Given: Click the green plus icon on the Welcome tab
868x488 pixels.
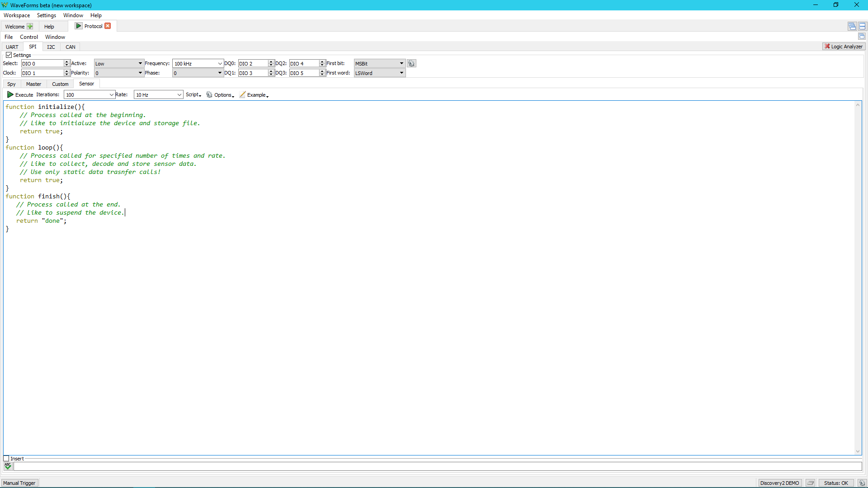Looking at the screenshot, I should pyautogui.click(x=30, y=27).
